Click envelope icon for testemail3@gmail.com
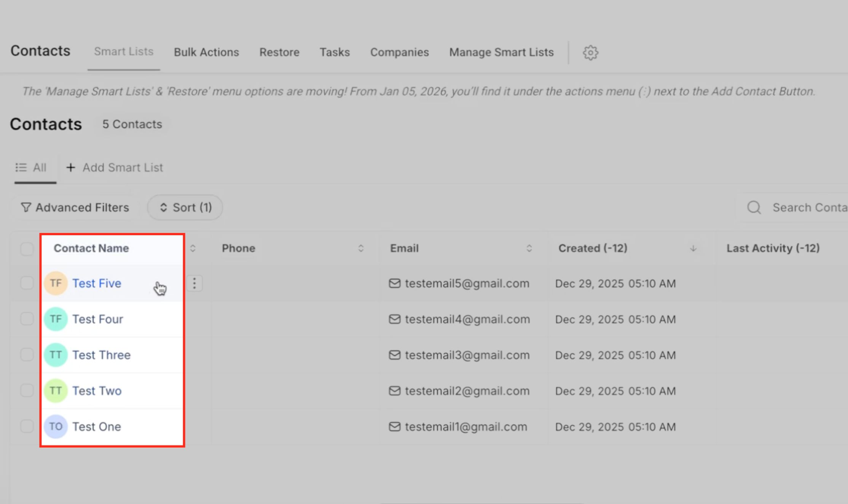 pyautogui.click(x=395, y=355)
